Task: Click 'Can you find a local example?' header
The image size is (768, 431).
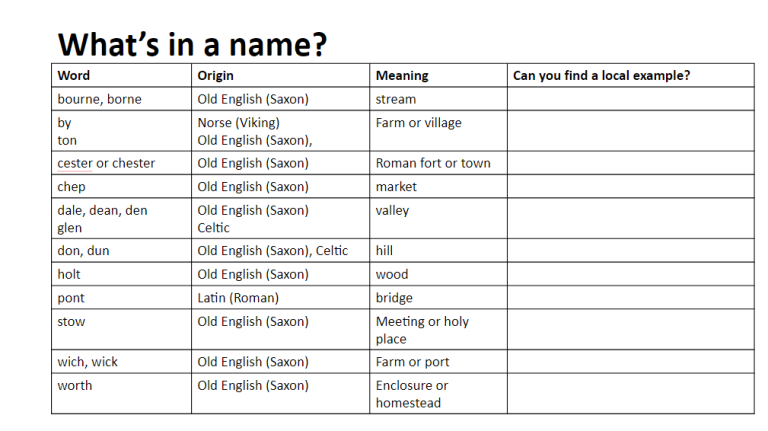Action: 601,75
